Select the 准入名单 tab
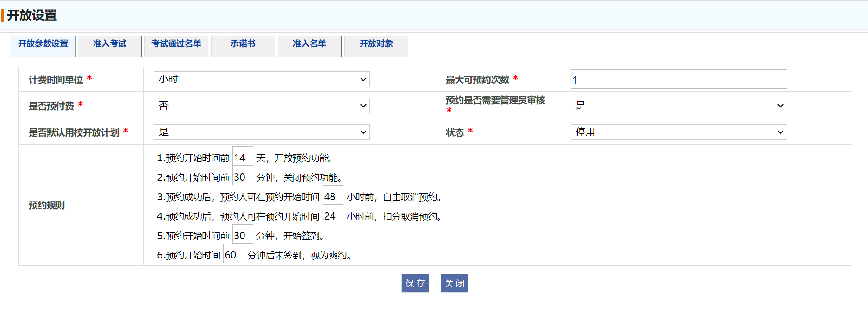The width and height of the screenshot is (868, 334). pos(309,44)
